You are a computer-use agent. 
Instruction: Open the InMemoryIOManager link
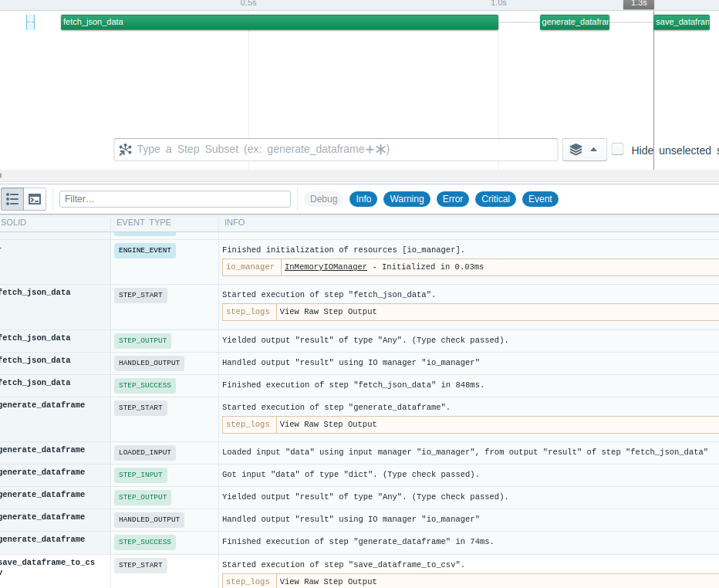(326, 267)
